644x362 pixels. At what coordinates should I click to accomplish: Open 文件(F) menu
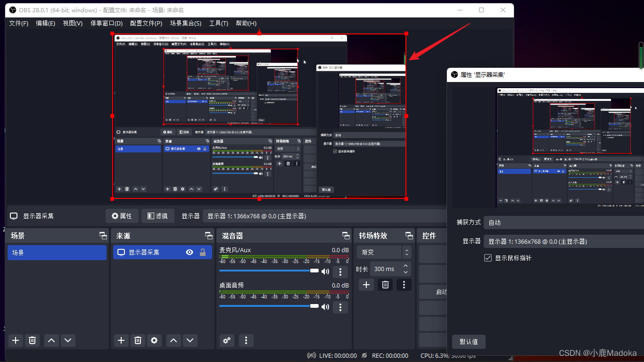19,23
